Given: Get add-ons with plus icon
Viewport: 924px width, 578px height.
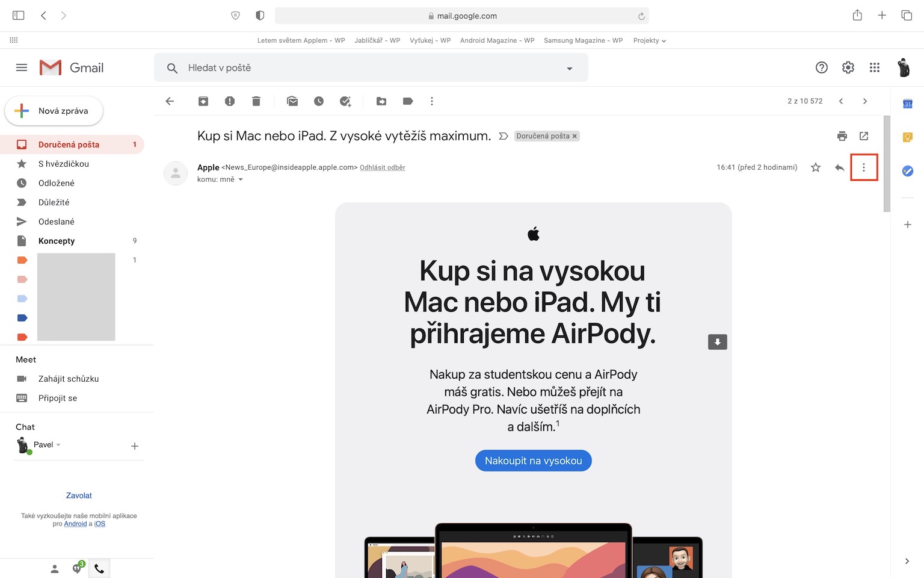Looking at the screenshot, I should (x=908, y=225).
